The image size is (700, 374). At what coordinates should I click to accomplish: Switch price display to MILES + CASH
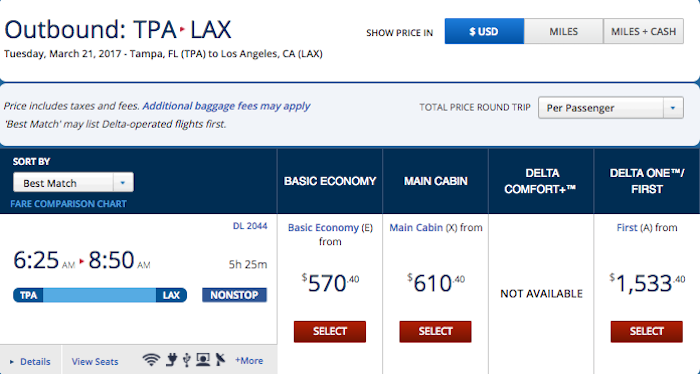[x=643, y=31]
